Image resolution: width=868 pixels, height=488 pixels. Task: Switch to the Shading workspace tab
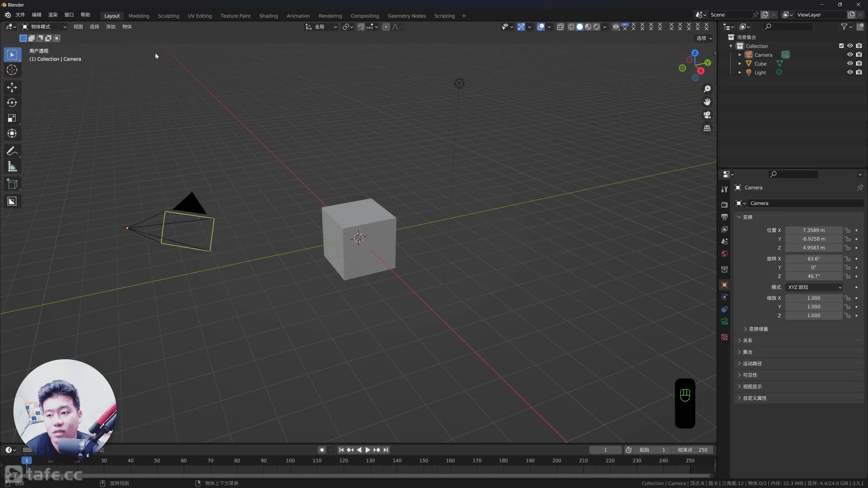[x=268, y=16]
